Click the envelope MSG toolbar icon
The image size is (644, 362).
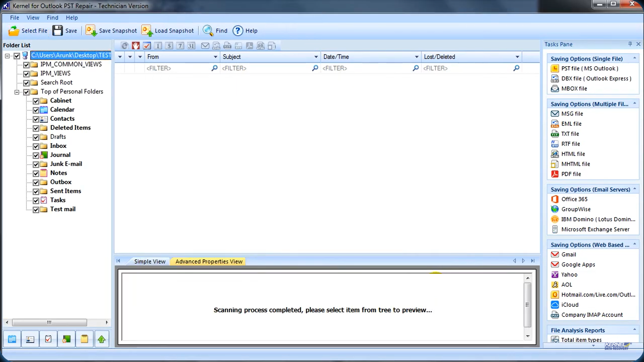[205, 46]
